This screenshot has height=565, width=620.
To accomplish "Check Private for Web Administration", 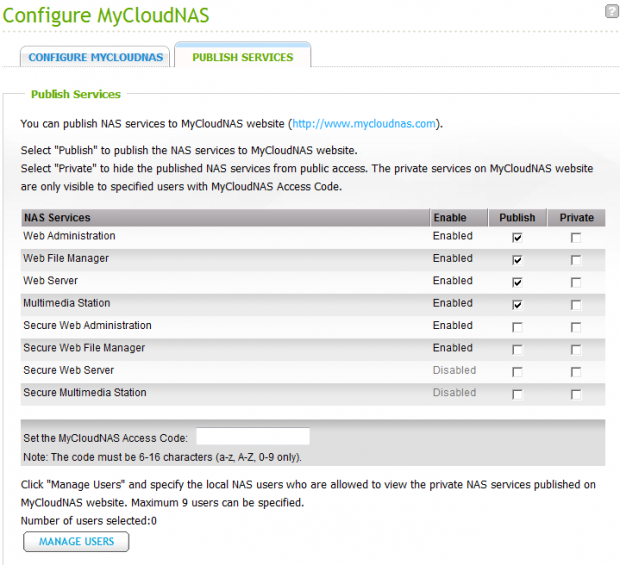I will pos(576,238).
